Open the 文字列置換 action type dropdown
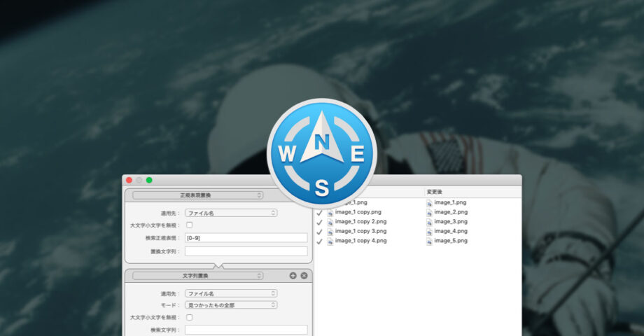 [x=197, y=276]
